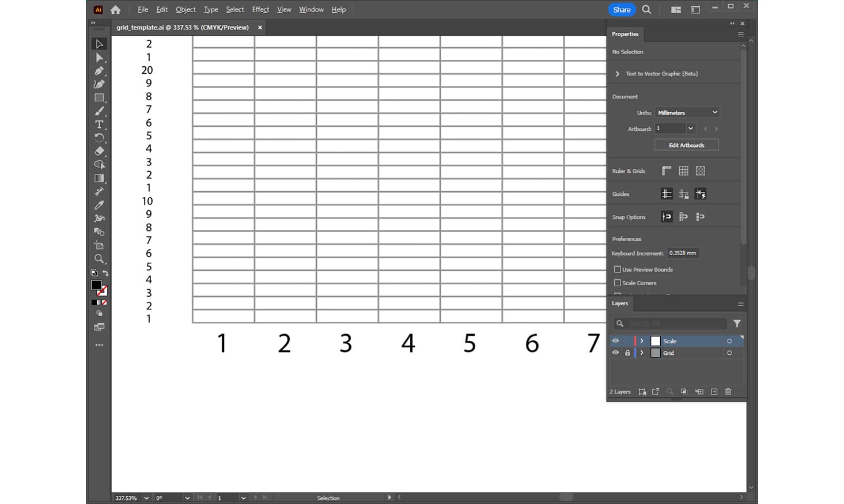
Task: Click the search icon beside Share
Action: [646, 10]
